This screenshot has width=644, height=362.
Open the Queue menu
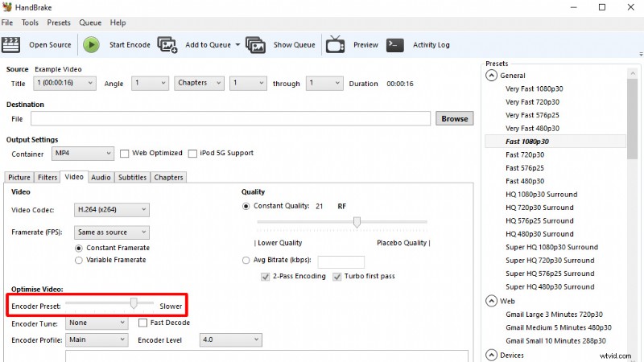tap(90, 23)
